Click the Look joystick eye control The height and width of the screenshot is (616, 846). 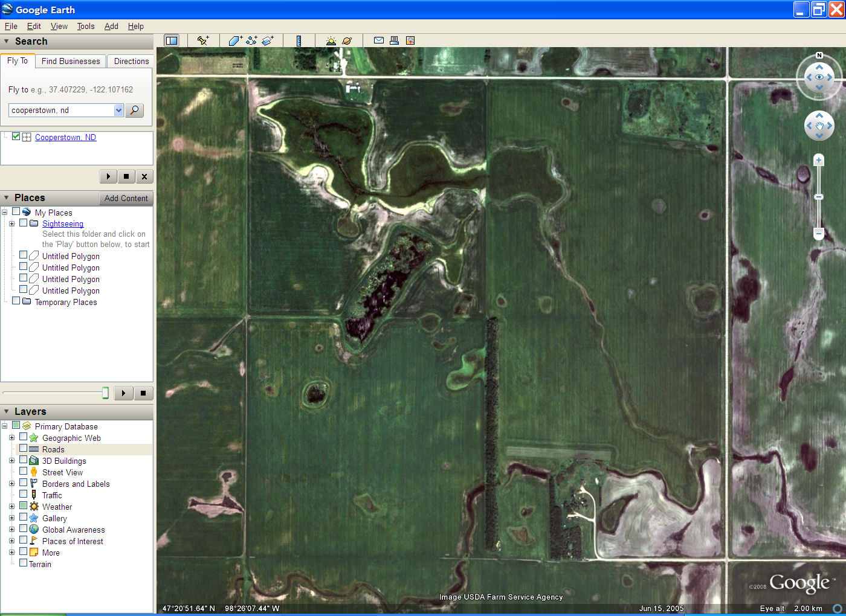tap(819, 77)
